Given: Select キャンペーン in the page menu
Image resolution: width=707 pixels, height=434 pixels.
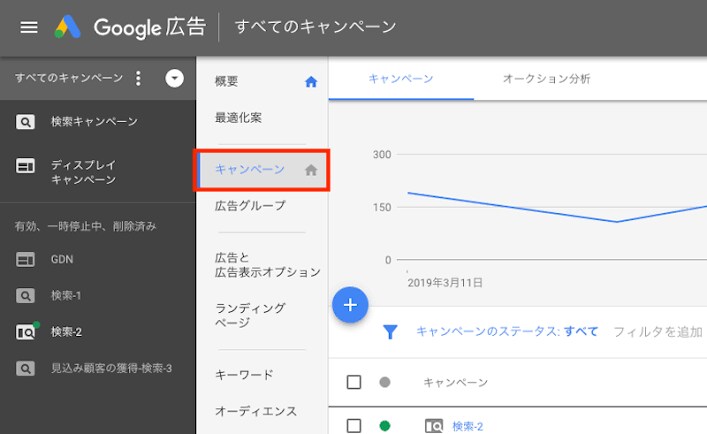Looking at the screenshot, I should pos(262,170).
